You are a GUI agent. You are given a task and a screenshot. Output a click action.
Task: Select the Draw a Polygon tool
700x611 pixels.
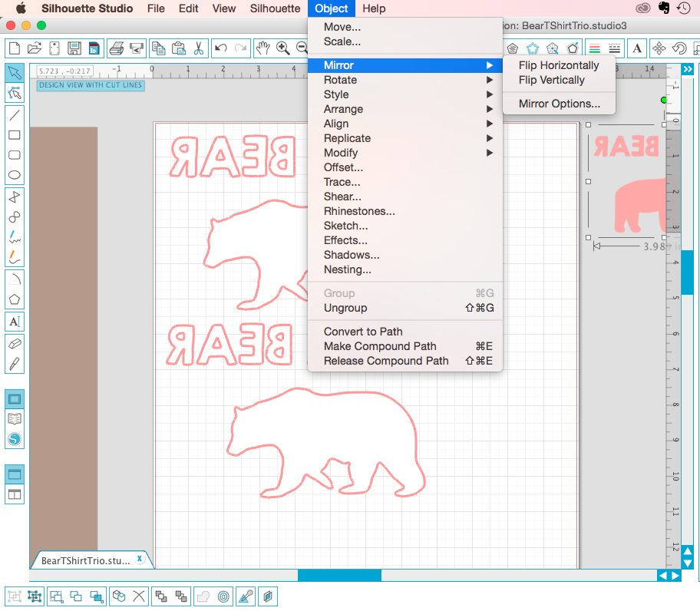15,197
